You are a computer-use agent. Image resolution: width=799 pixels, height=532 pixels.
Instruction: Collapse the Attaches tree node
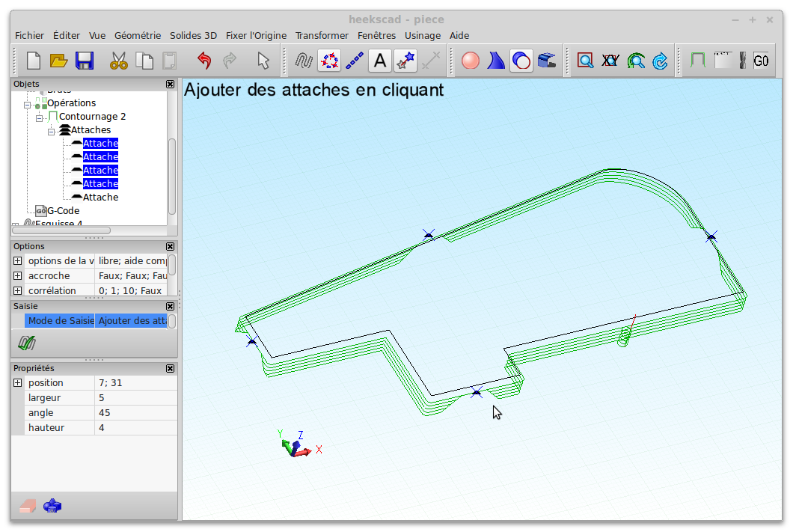point(52,131)
